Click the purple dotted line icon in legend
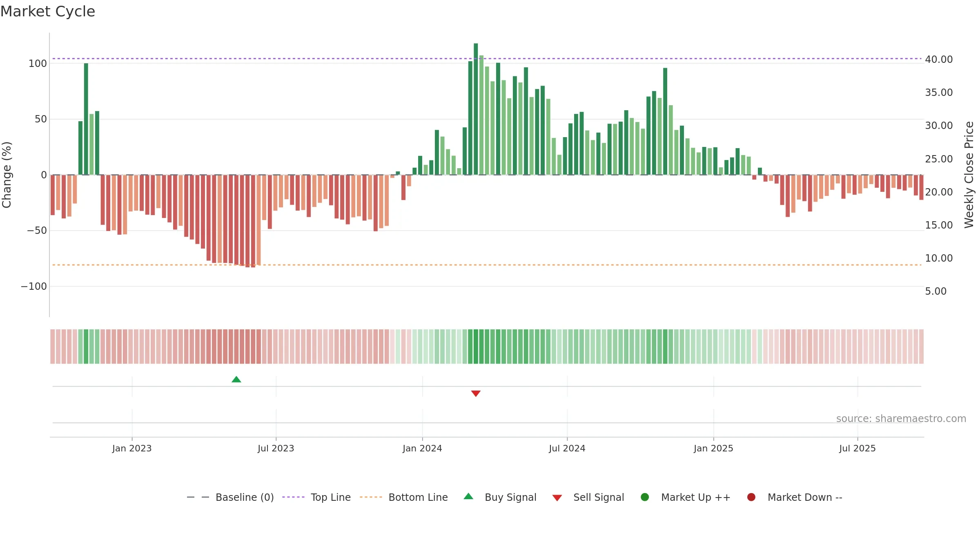Screen dimensions: 980x551 pyautogui.click(x=293, y=497)
